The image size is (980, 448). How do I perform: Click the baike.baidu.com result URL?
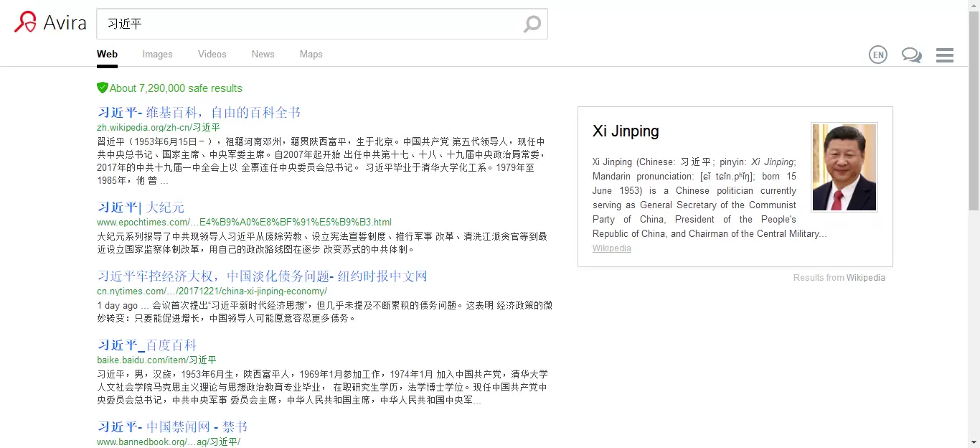pyautogui.click(x=156, y=360)
